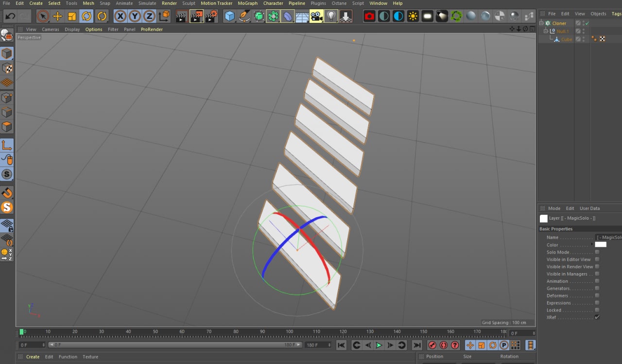This screenshot has height=364, width=622.
Task: Click frame 90 on the timeline ruler
Action: pyautogui.click(x=262, y=333)
